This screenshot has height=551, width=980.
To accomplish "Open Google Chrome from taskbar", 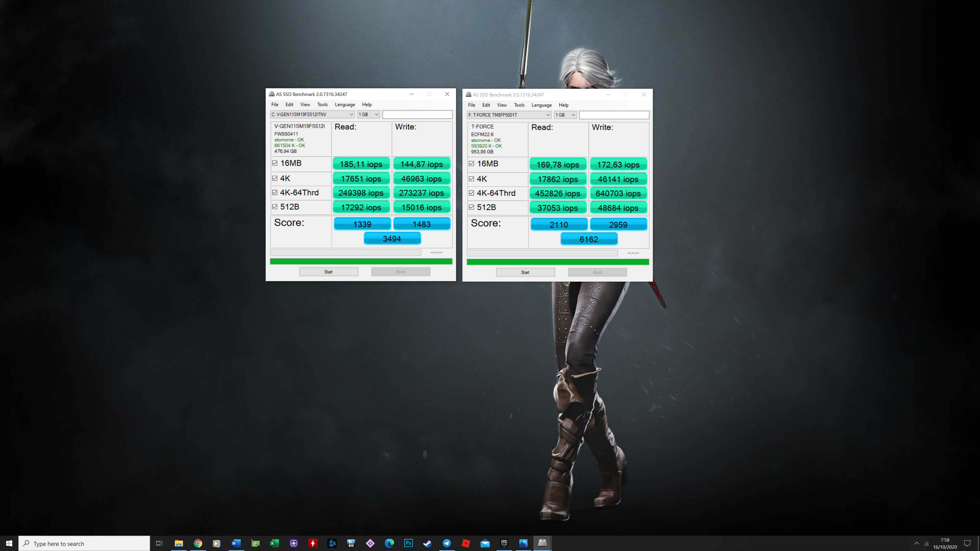I will (x=198, y=543).
